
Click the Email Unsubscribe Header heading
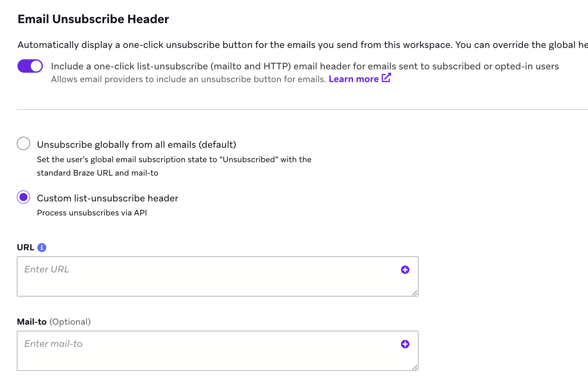[93, 19]
